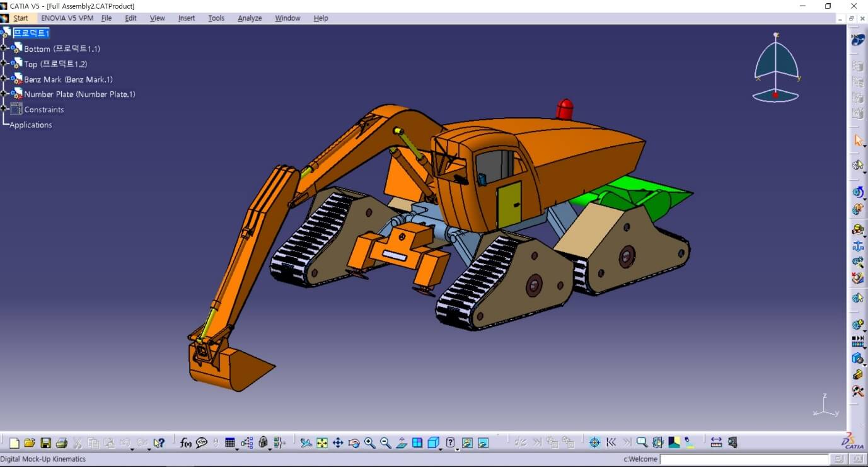868x467 pixels.
Task: Enable Fly Mode navigation
Action: click(306, 442)
